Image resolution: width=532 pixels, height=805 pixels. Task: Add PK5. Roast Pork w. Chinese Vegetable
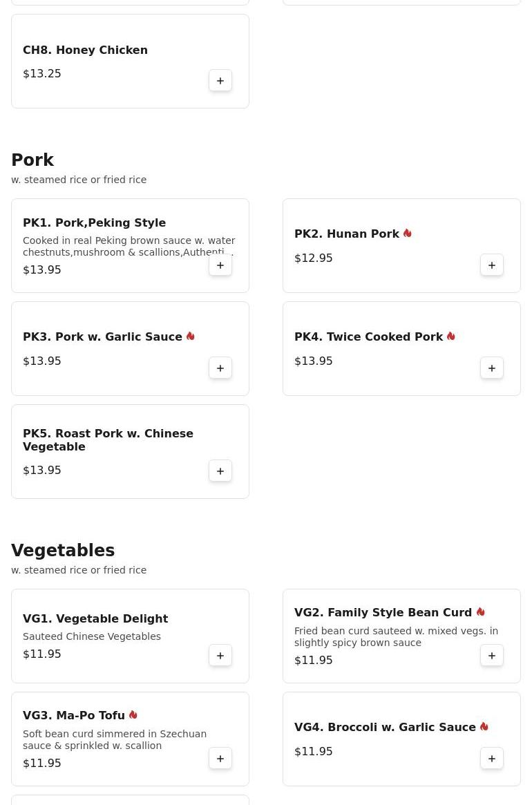[x=220, y=471]
